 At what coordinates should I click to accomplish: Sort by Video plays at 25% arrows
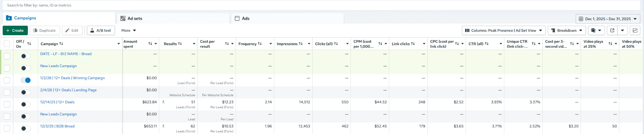[610, 44]
